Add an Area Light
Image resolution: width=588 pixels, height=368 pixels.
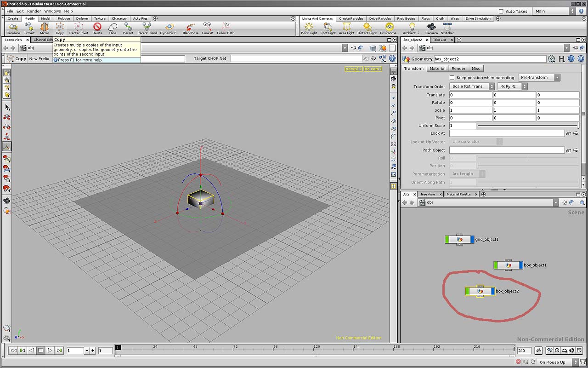[x=347, y=29]
